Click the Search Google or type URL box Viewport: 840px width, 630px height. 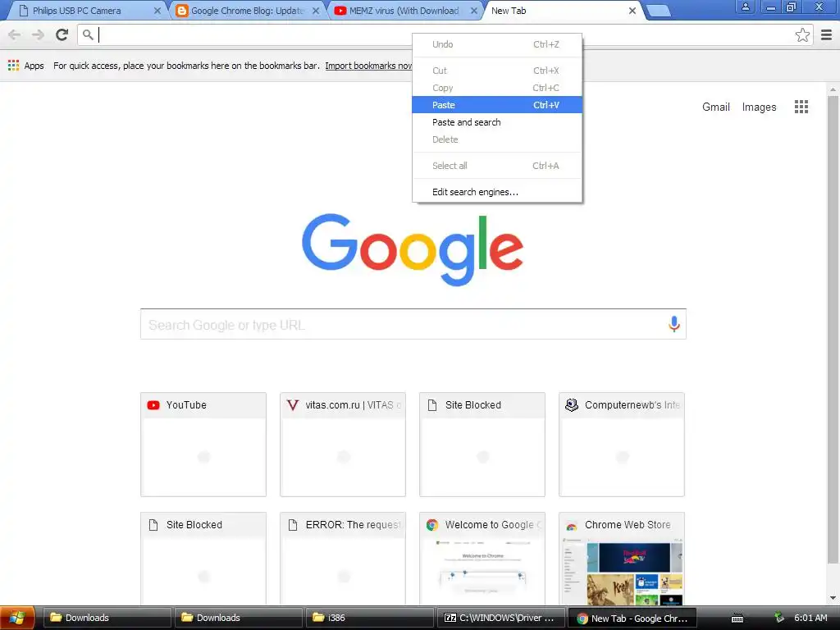click(x=413, y=324)
